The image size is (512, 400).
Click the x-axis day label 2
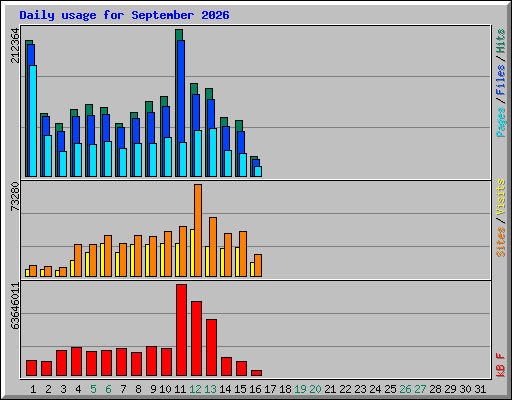tap(48, 389)
